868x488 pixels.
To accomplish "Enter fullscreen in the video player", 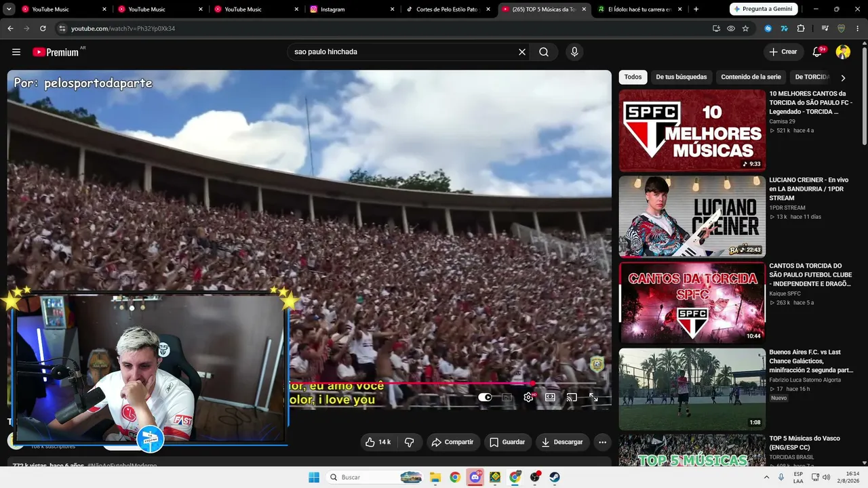I will pyautogui.click(x=593, y=398).
